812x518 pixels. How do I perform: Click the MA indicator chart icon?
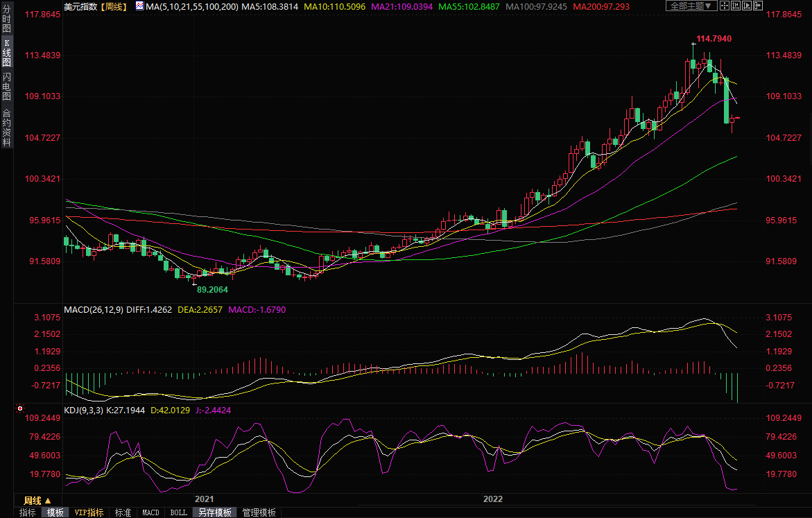point(139,6)
